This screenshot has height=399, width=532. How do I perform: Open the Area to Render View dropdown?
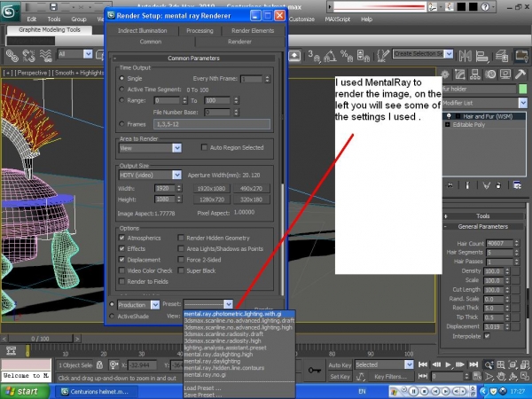(x=150, y=148)
